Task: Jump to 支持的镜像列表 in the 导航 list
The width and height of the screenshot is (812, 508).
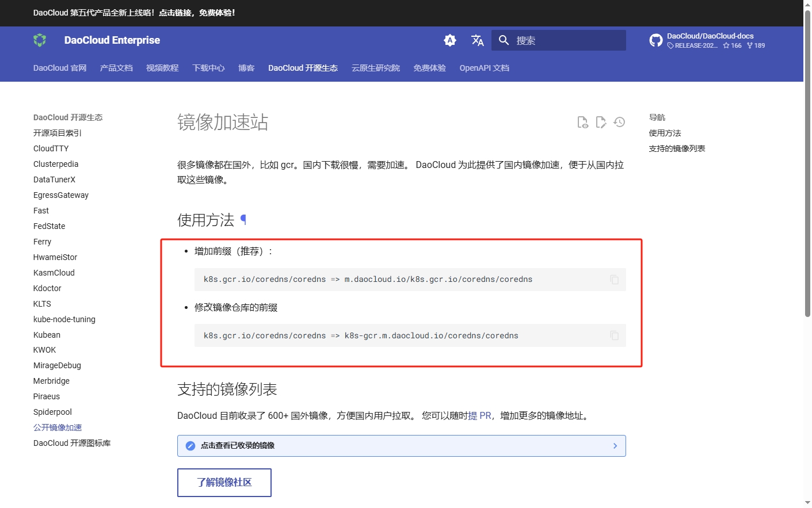Action: pyautogui.click(x=677, y=148)
